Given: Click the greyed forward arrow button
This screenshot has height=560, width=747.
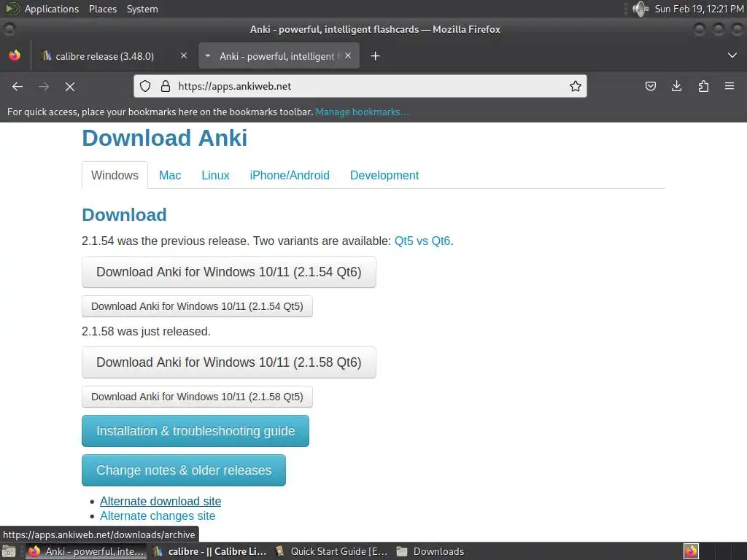Looking at the screenshot, I should (44, 86).
